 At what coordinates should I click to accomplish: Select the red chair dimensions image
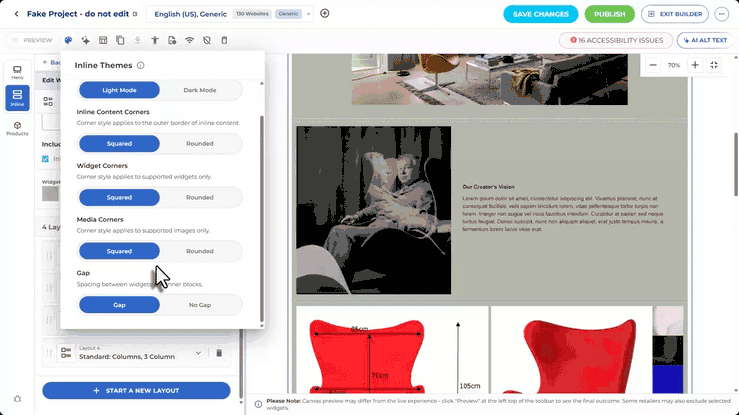tap(392, 350)
